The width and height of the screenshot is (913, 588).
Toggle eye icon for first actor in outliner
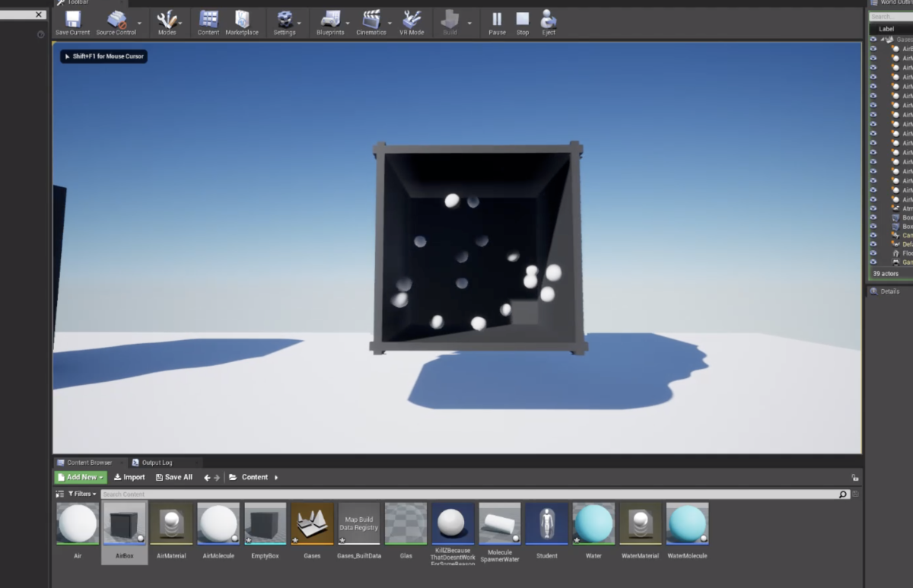873,49
